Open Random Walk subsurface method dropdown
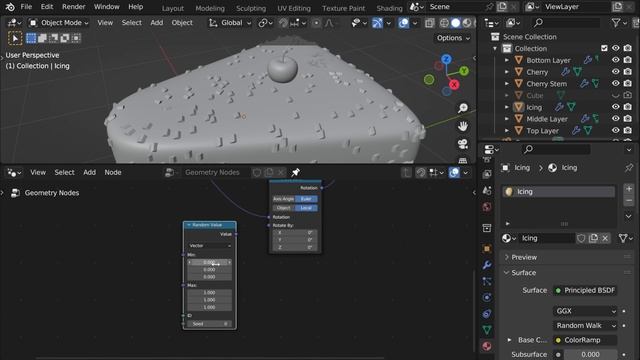Viewport: 640px width, 360px height. (585, 325)
